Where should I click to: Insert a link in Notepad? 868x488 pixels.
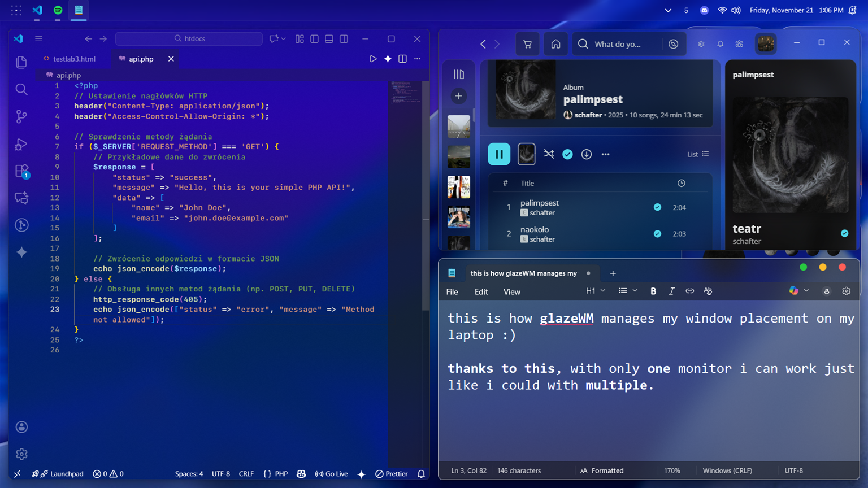tap(689, 291)
